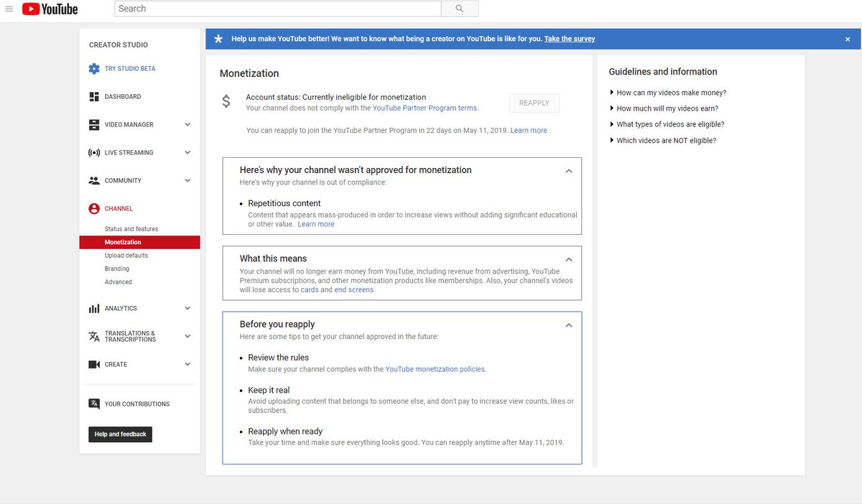Click the dollar sign monetization icon
This screenshot has height=504, width=862.
[226, 102]
